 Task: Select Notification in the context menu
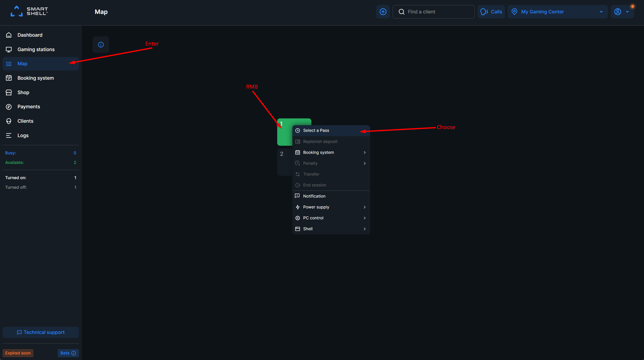tap(314, 196)
